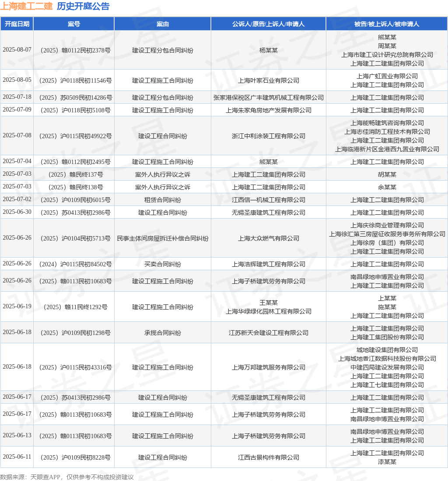
Task: Click defendant 上海广虹置业有限公司
Action: click(387, 76)
